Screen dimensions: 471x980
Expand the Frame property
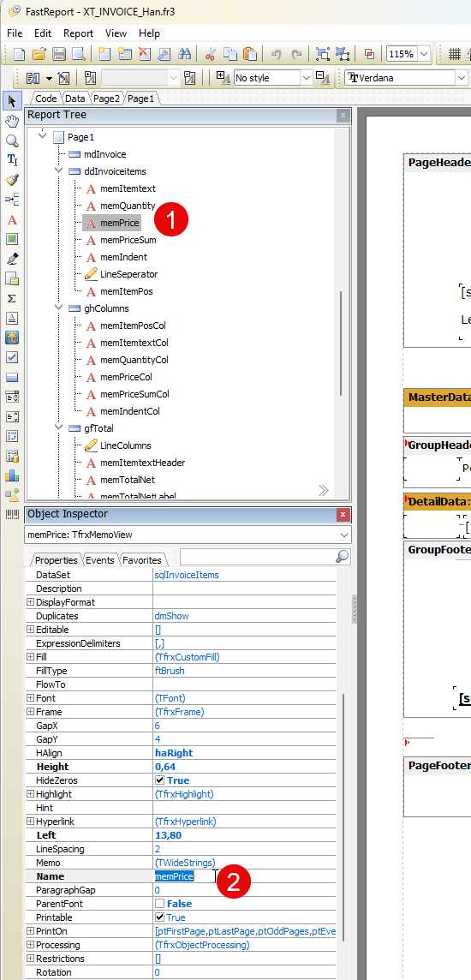coord(31,712)
